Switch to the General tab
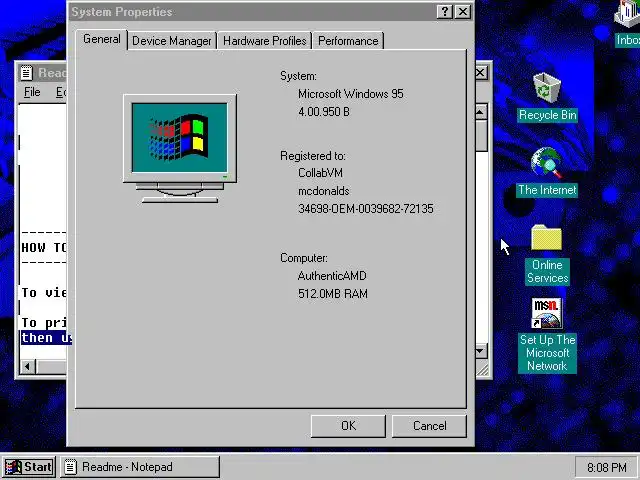This screenshot has height=480, width=640. [x=102, y=39]
